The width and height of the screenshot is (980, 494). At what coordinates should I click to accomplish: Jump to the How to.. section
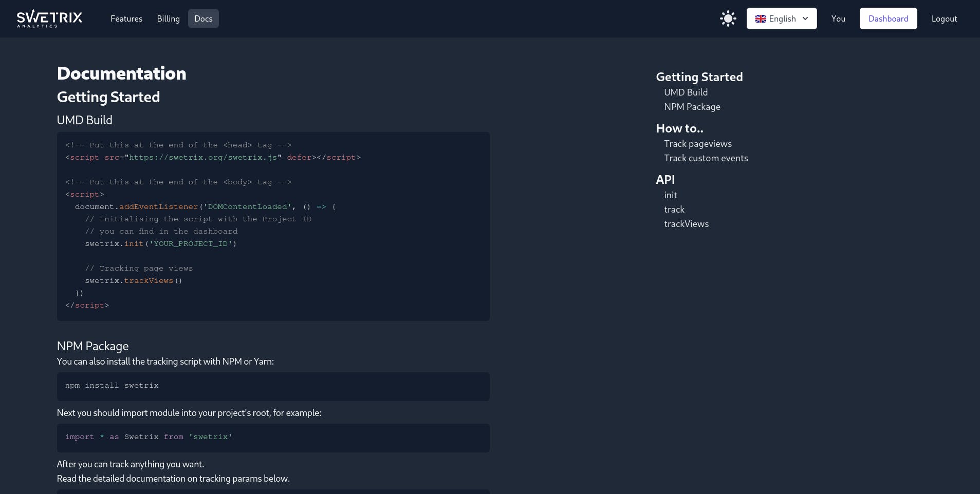click(x=679, y=128)
